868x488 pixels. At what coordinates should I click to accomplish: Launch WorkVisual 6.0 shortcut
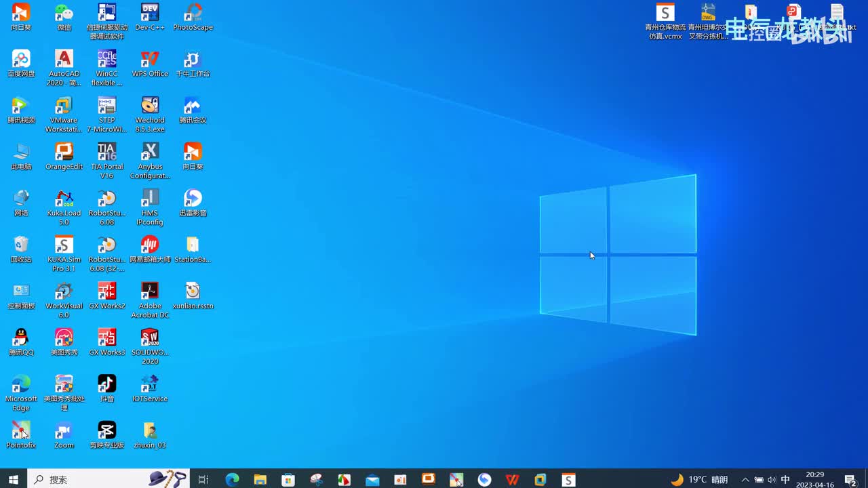tap(64, 300)
